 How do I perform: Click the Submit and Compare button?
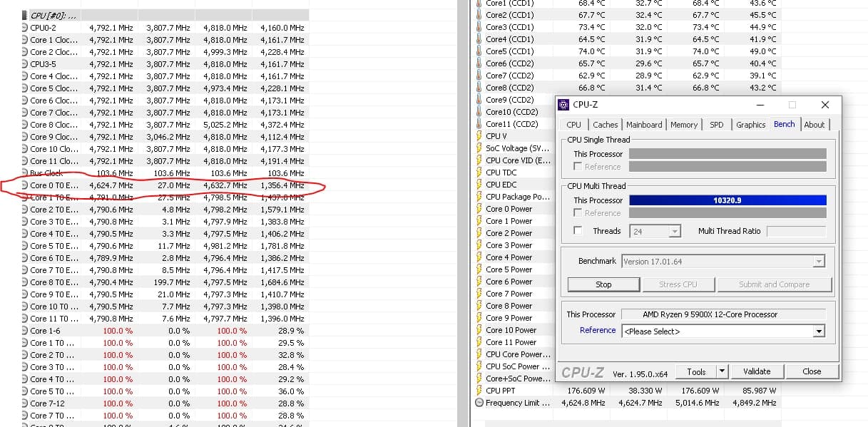tap(774, 284)
